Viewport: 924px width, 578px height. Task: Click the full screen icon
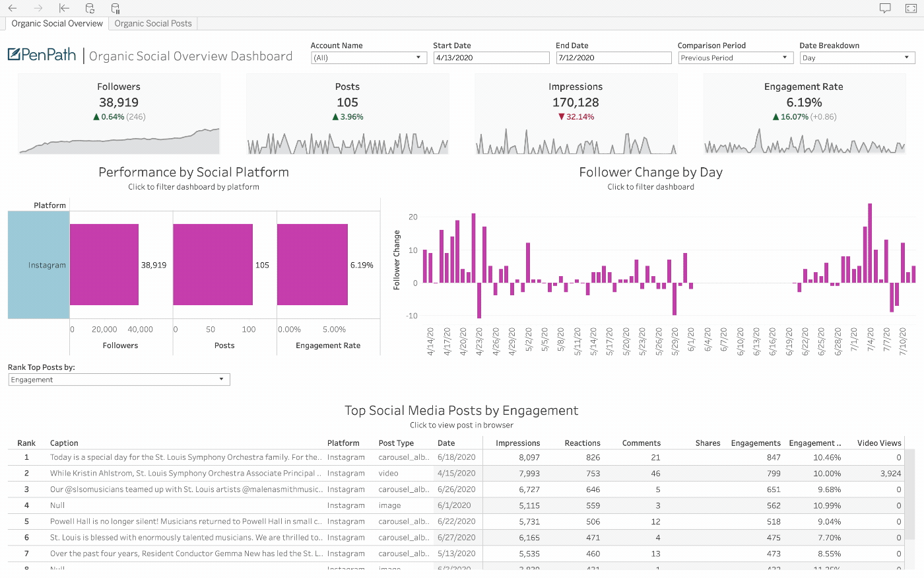tap(911, 9)
